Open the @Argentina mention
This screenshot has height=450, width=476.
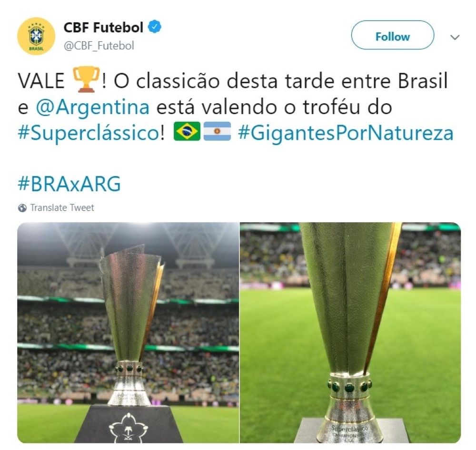click(x=93, y=107)
